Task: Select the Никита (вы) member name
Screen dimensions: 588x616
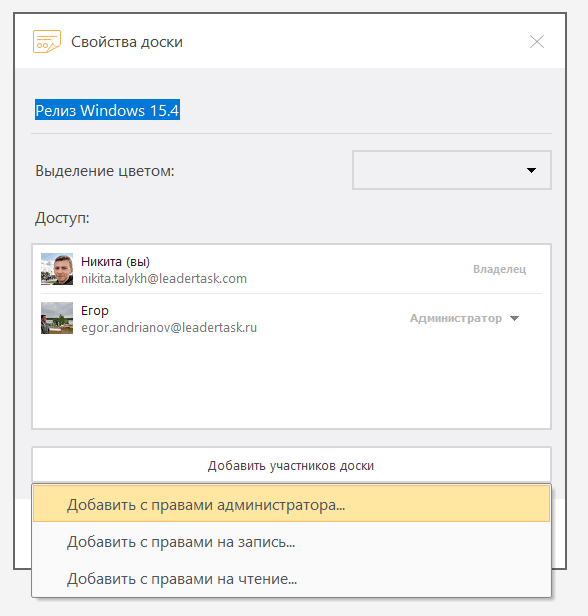Action: pos(115,262)
